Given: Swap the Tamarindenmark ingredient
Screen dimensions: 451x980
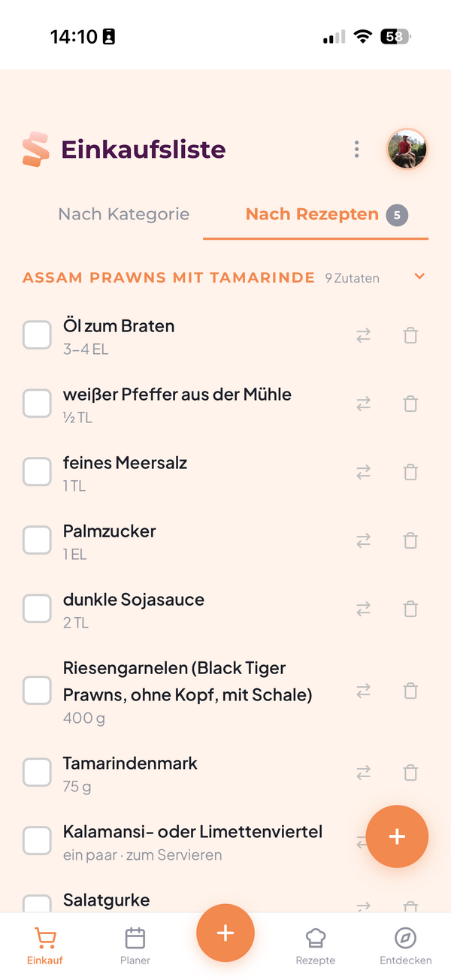Looking at the screenshot, I should (x=363, y=772).
